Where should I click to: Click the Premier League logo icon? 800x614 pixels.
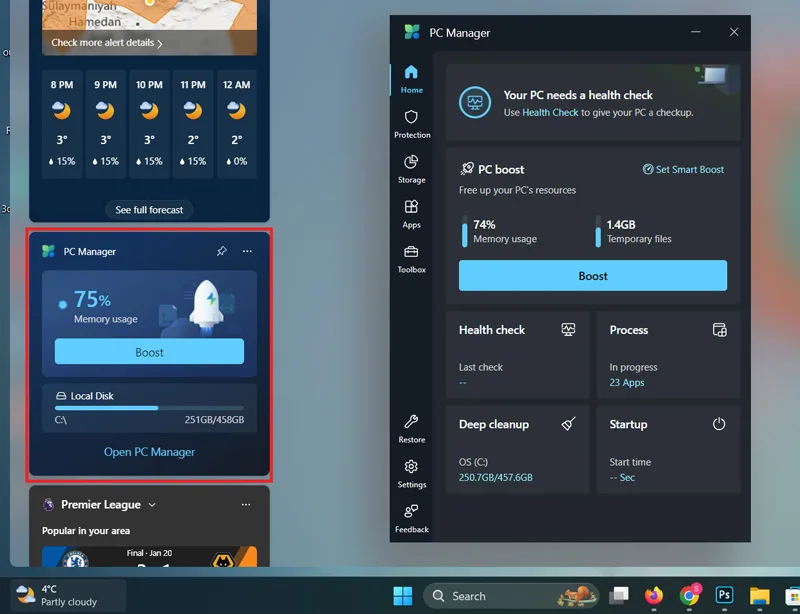[x=48, y=505]
